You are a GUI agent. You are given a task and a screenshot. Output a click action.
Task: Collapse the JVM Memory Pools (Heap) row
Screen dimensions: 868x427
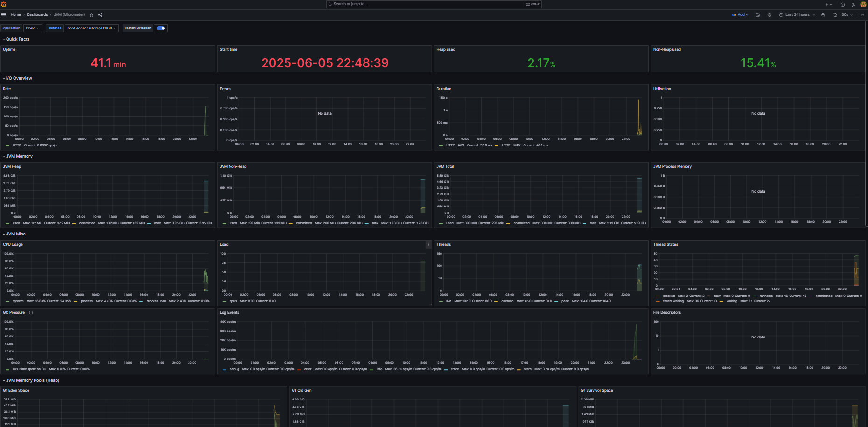pyautogui.click(x=31, y=380)
